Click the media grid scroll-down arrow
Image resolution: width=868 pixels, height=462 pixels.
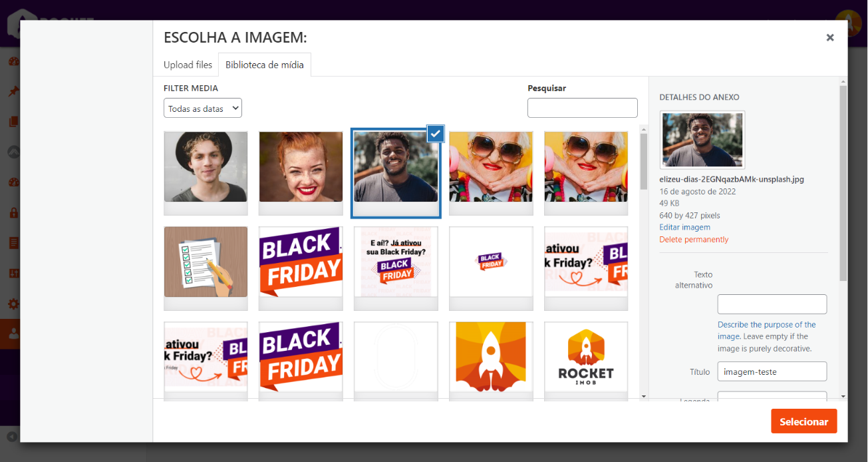click(x=643, y=396)
